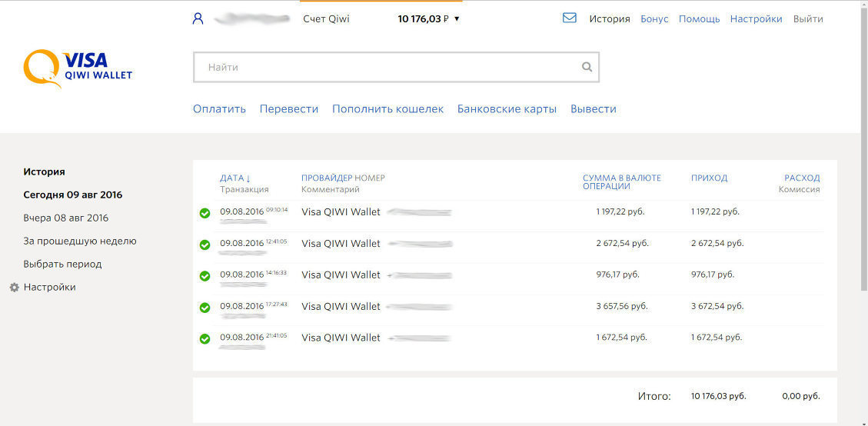The width and height of the screenshot is (868, 426).
Task: Click green checkmark of 12:41:05 transaction
Action: coord(205,245)
